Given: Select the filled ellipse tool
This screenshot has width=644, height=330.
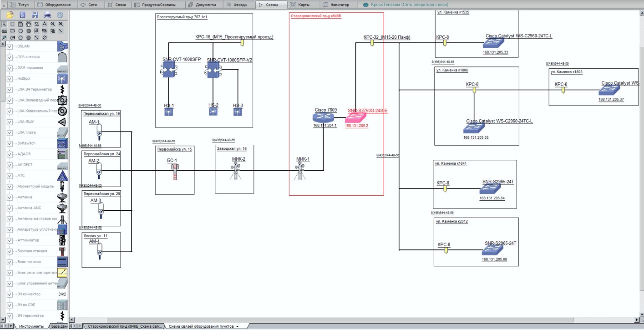Looking at the screenshot, I should click(x=29, y=31).
